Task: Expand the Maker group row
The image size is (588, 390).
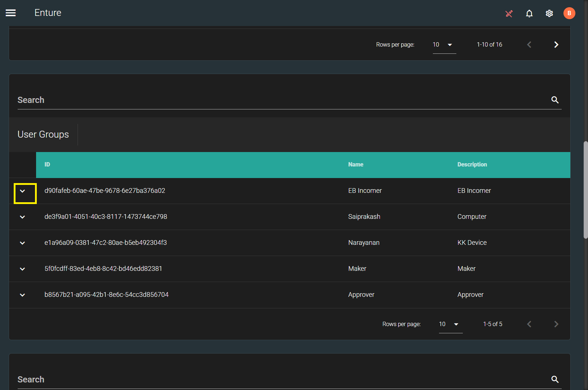Action: [22, 269]
